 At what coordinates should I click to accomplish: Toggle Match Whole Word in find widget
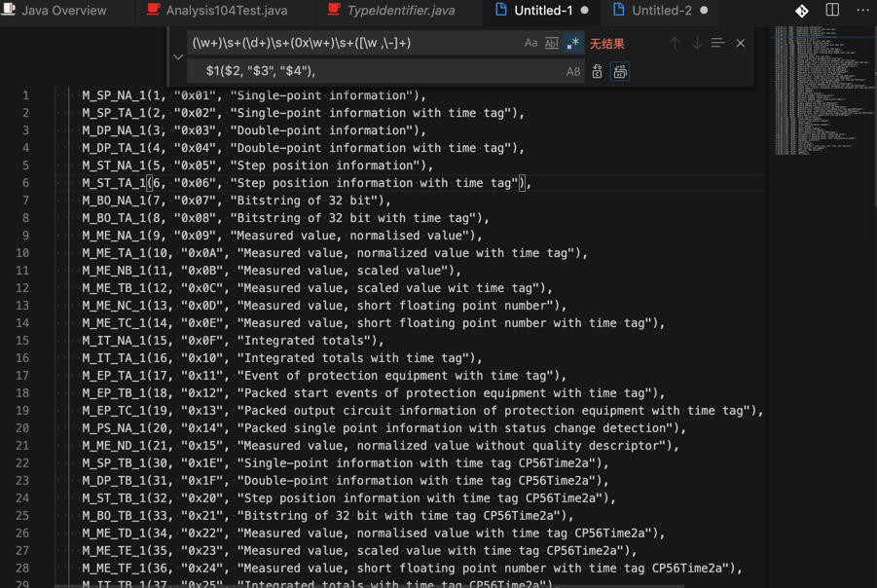point(552,43)
